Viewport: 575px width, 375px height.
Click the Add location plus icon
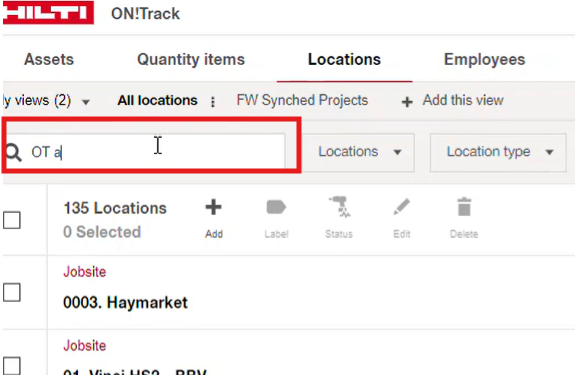click(x=213, y=207)
